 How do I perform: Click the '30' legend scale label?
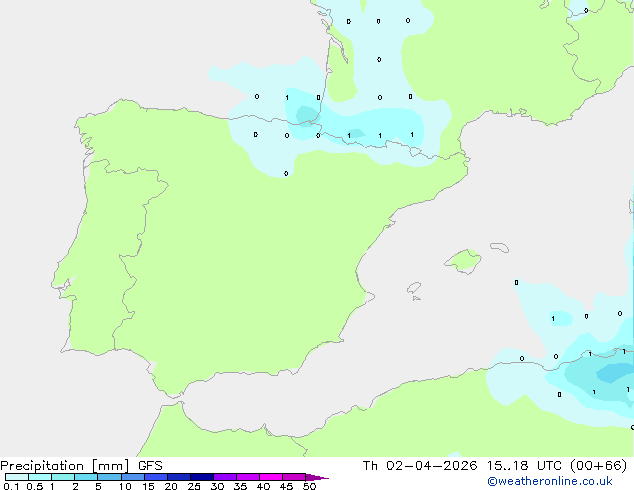[217, 486]
